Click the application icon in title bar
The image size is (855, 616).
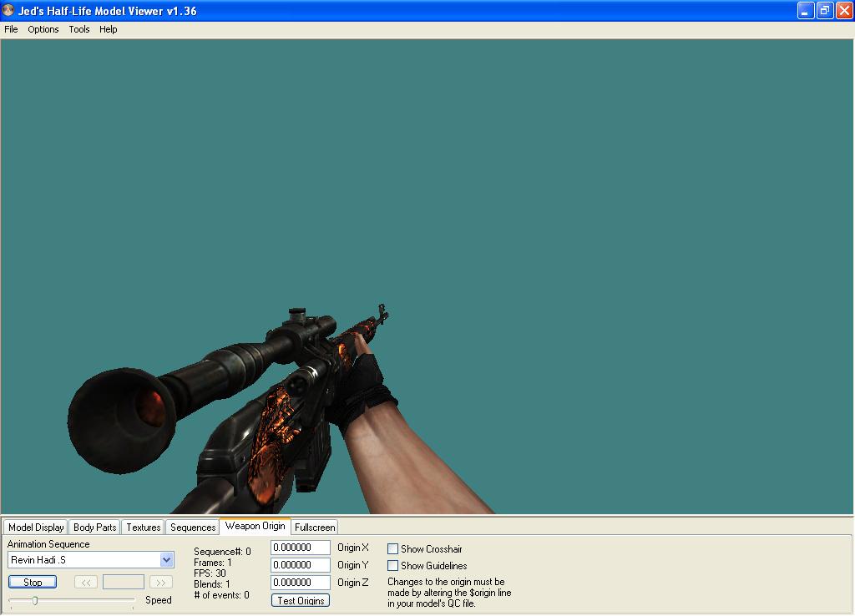click(x=8, y=10)
